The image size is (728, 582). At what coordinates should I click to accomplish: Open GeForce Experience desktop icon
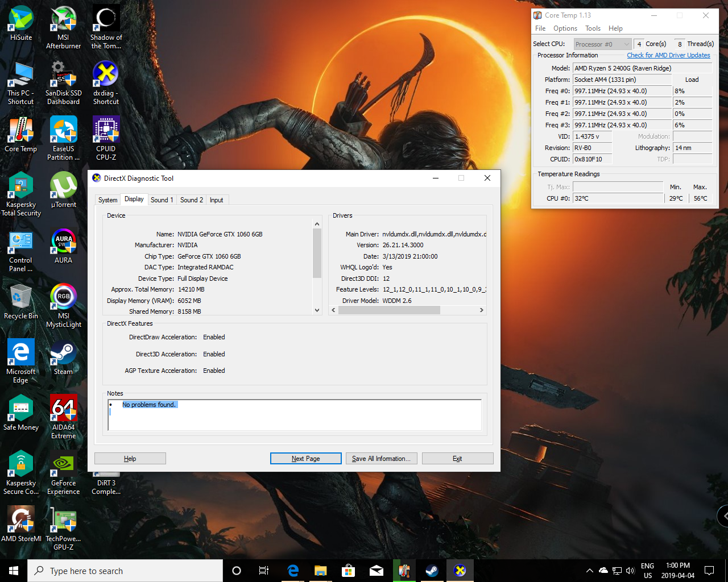click(63, 473)
